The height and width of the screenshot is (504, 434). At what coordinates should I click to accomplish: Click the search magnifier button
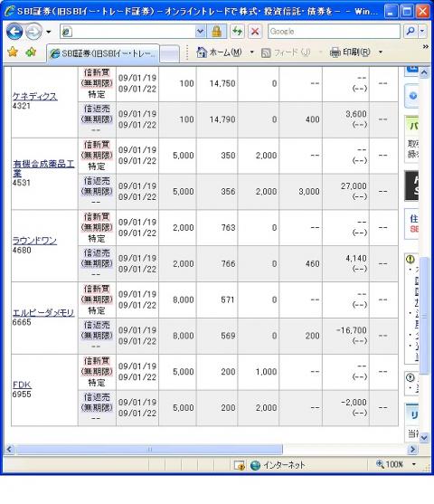click(410, 32)
